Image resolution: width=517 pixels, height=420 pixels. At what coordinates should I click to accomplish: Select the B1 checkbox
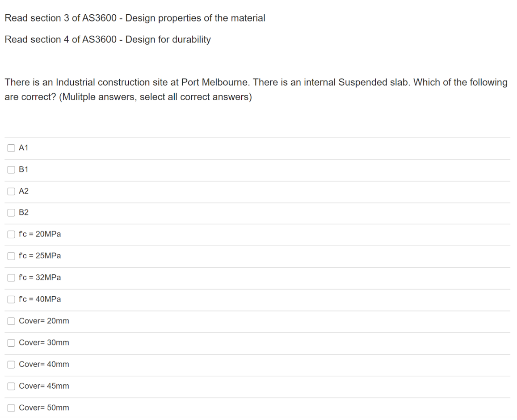click(x=11, y=170)
